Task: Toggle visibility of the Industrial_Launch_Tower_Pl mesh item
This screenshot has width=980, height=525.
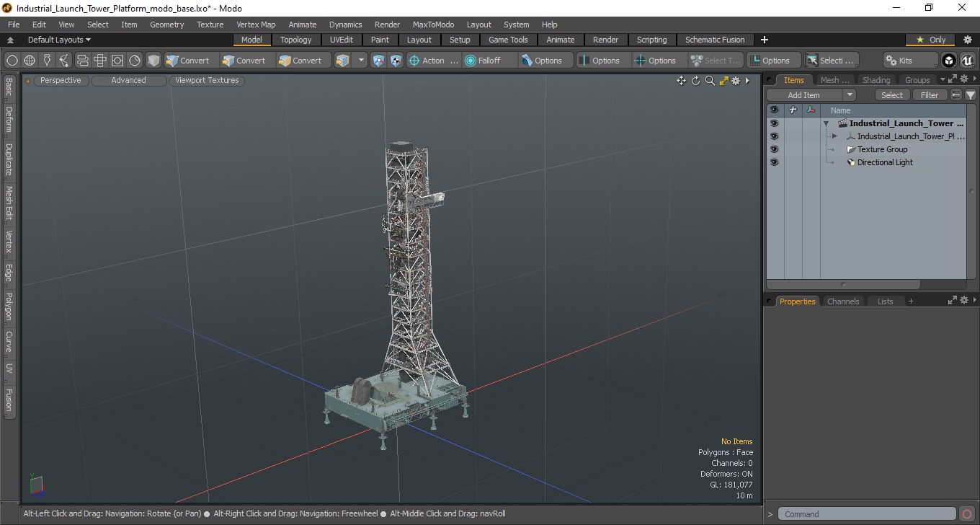Action: [x=774, y=136]
